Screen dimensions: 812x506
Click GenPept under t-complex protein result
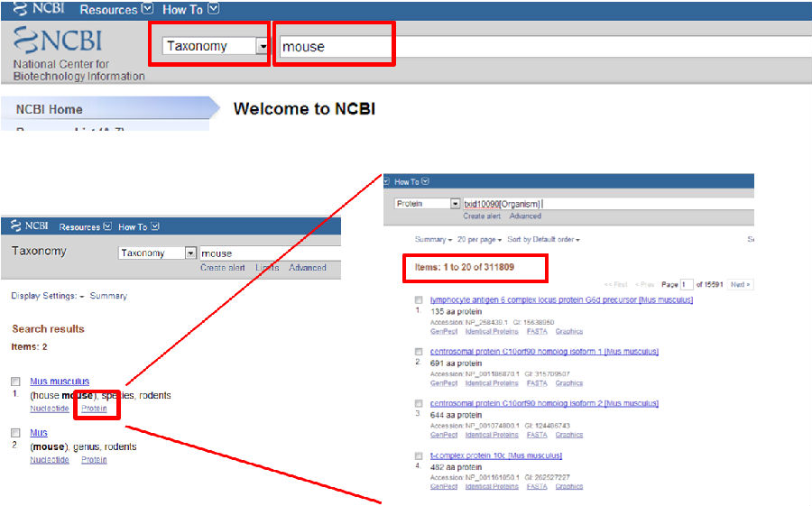(x=444, y=487)
